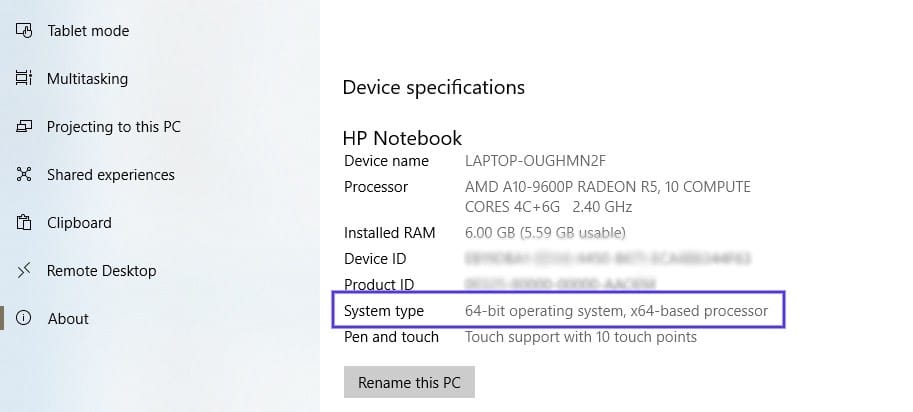This screenshot has height=412, width=913.
Task: Click the device name LAPTOP-OUGHMN2F
Action: 535,161
